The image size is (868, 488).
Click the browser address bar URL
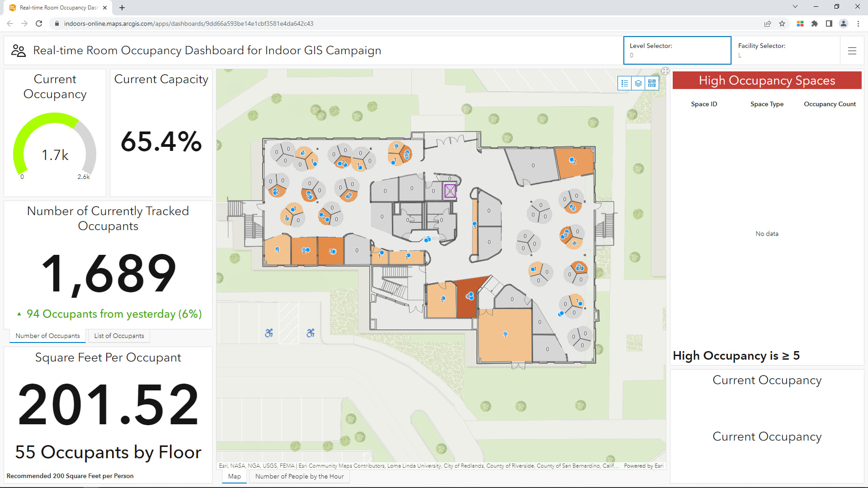pos(189,23)
